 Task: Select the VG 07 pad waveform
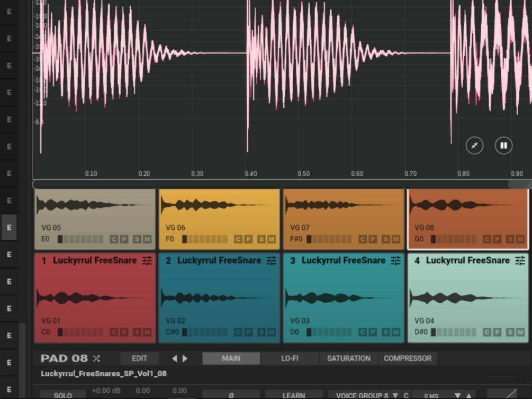(340, 205)
